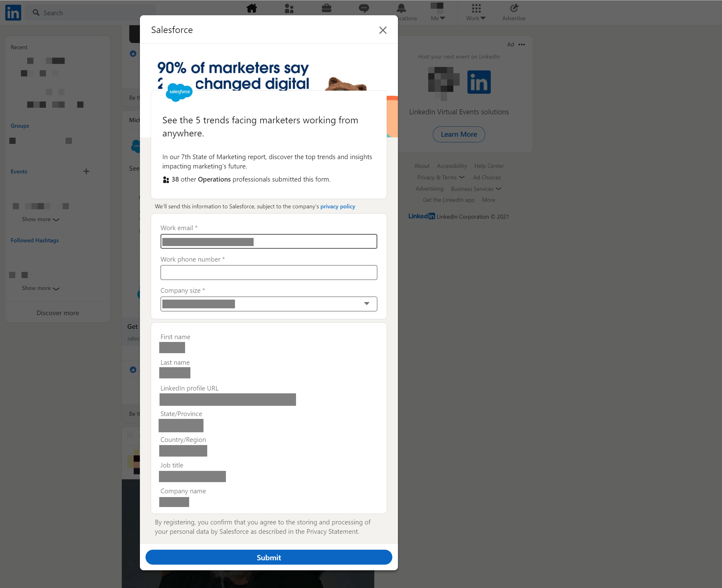Viewport: 722px width, 588px height.
Task: Open My Network via the people icon
Action: 289,8
